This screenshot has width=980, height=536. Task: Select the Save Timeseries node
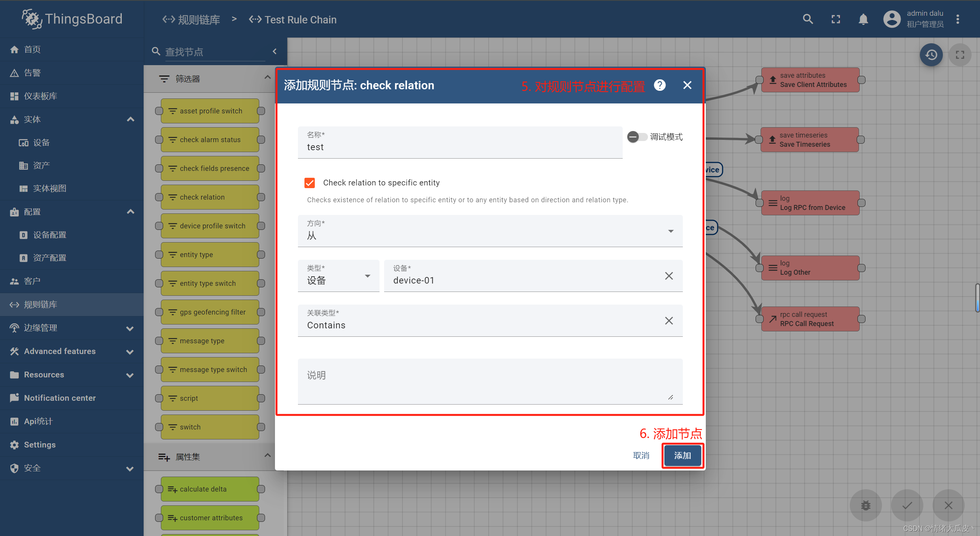tap(810, 140)
